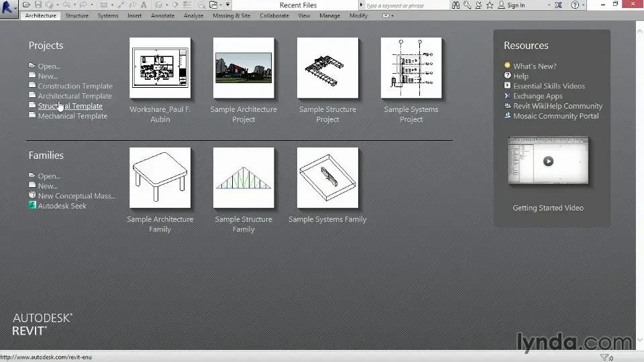Screen dimensions: 644x362
Task: Open Communication Center satellite dish icon
Action: click(478, 5)
